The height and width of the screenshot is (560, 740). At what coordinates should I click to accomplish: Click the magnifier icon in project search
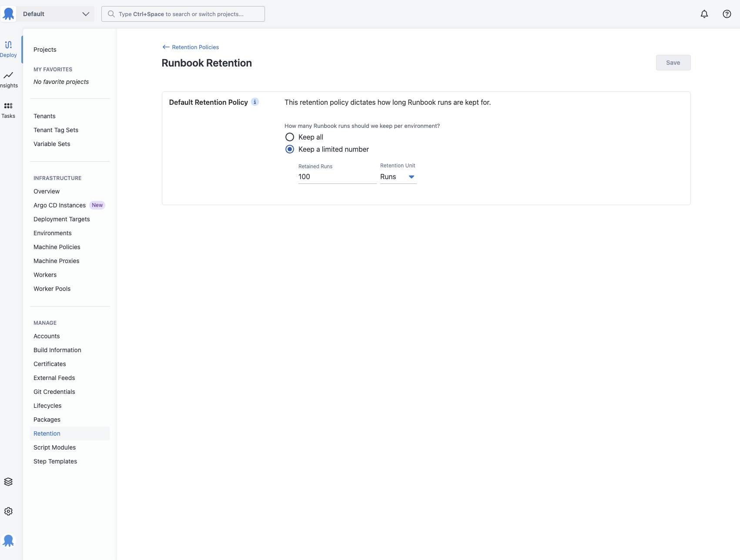click(x=111, y=14)
